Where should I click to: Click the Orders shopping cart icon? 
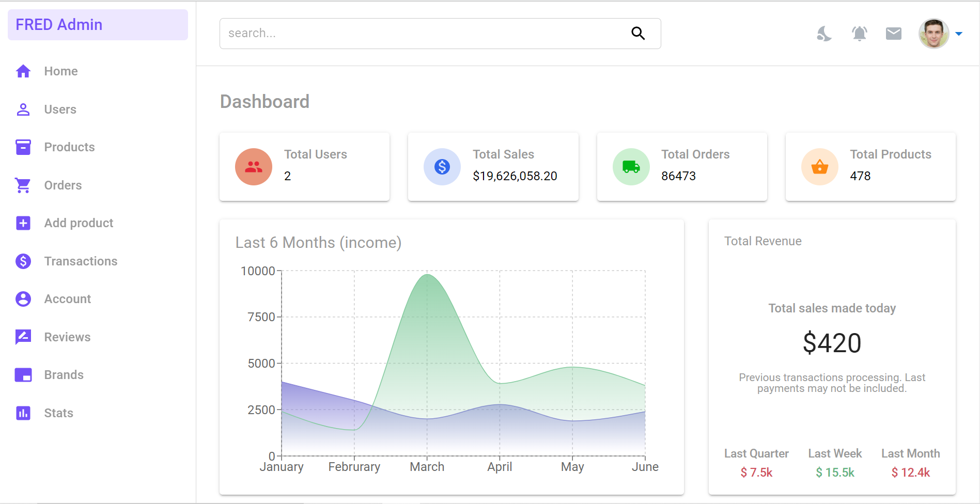point(23,185)
